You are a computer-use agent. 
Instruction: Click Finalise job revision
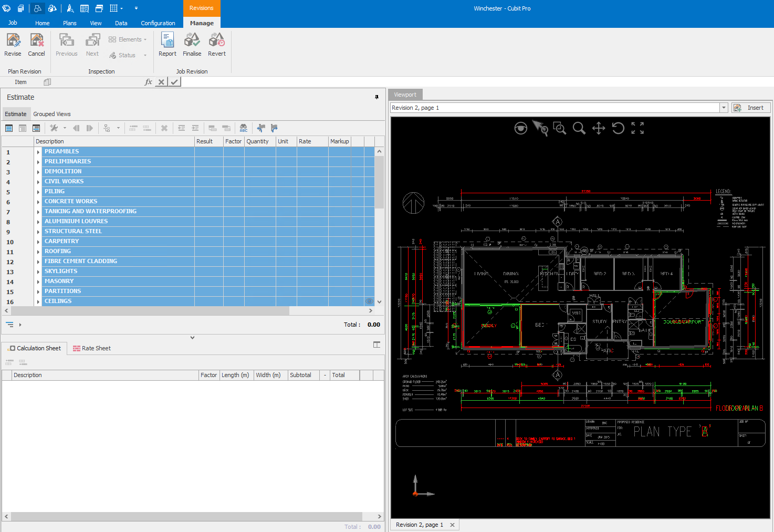coord(192,45)
